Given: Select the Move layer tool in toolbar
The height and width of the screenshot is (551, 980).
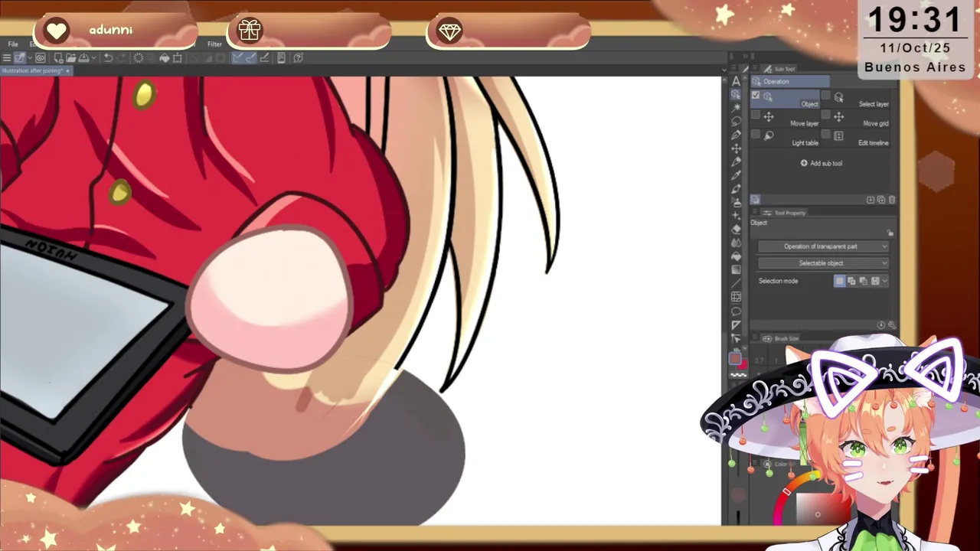Looking at the screenshot, I should point(737,148).
